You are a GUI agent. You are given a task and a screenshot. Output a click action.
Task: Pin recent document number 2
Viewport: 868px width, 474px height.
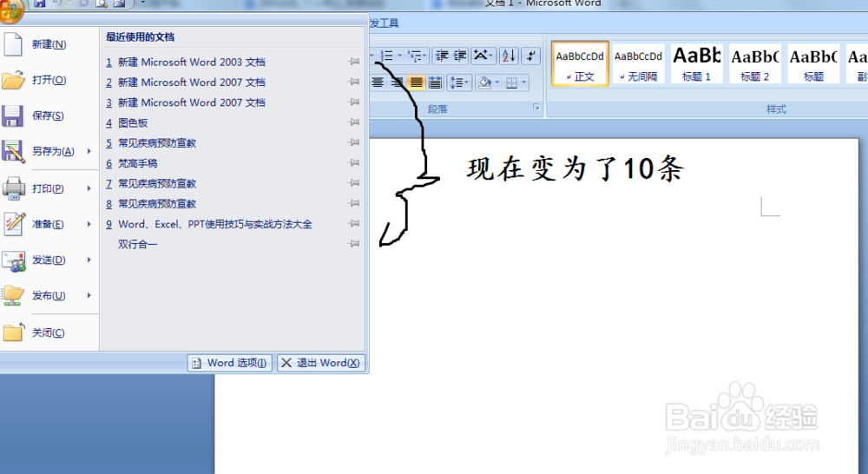tap(354, 82)
